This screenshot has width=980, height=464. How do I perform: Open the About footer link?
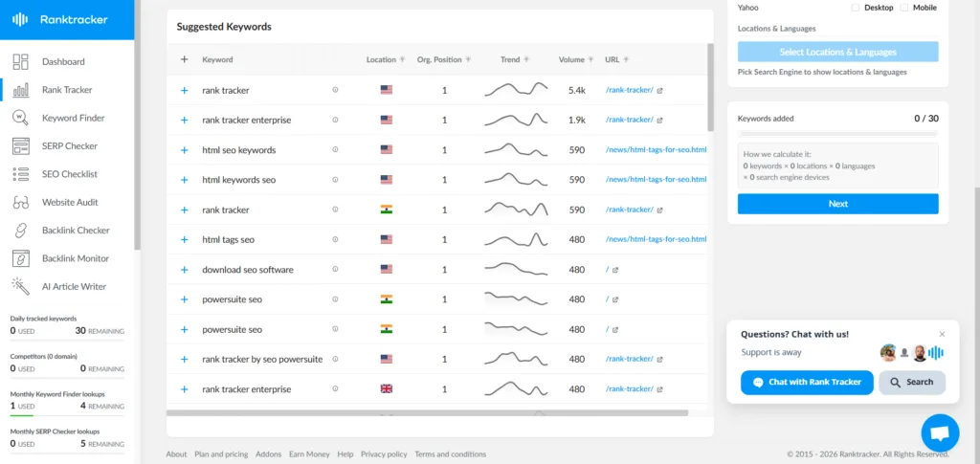point(176,454)
